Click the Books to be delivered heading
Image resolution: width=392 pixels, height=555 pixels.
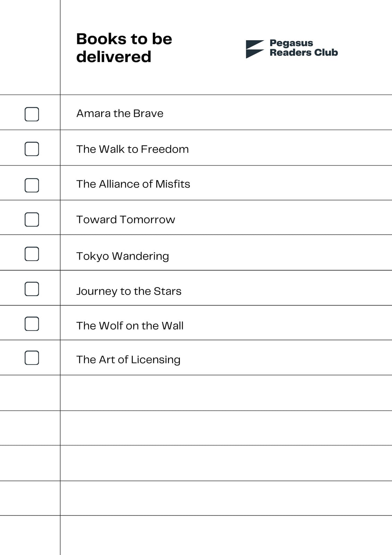pyautogui.click(x=124, y=48)
